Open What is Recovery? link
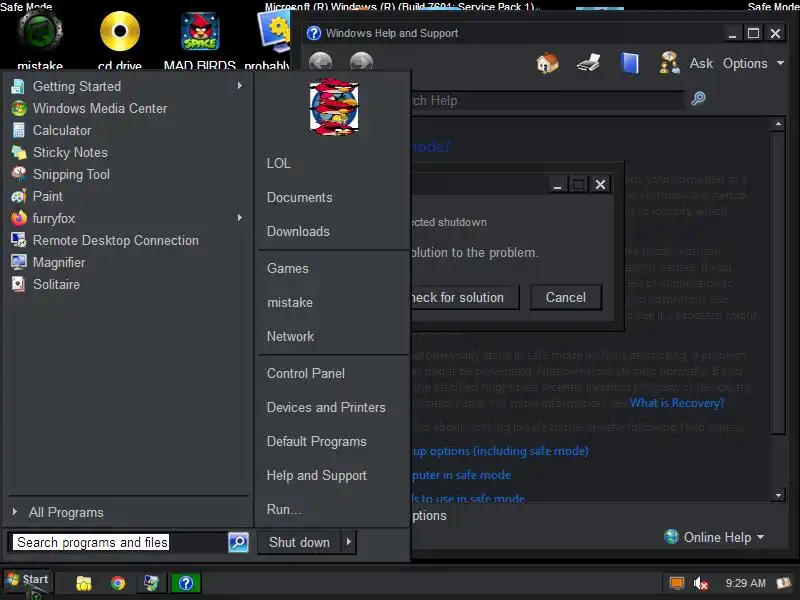The width and height of the screenshot is (800, 600). [x=677, y=403]
